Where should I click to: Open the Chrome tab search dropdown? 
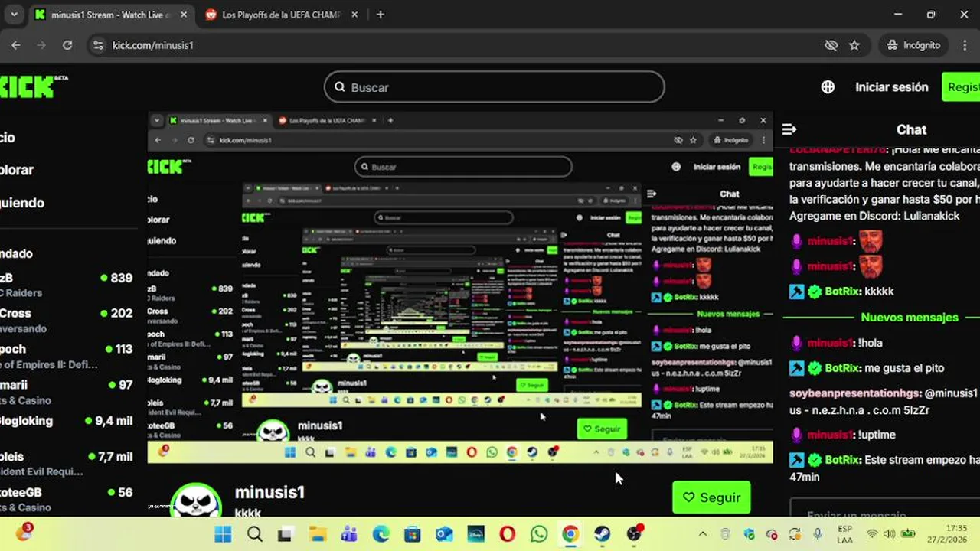click(14, 15)
